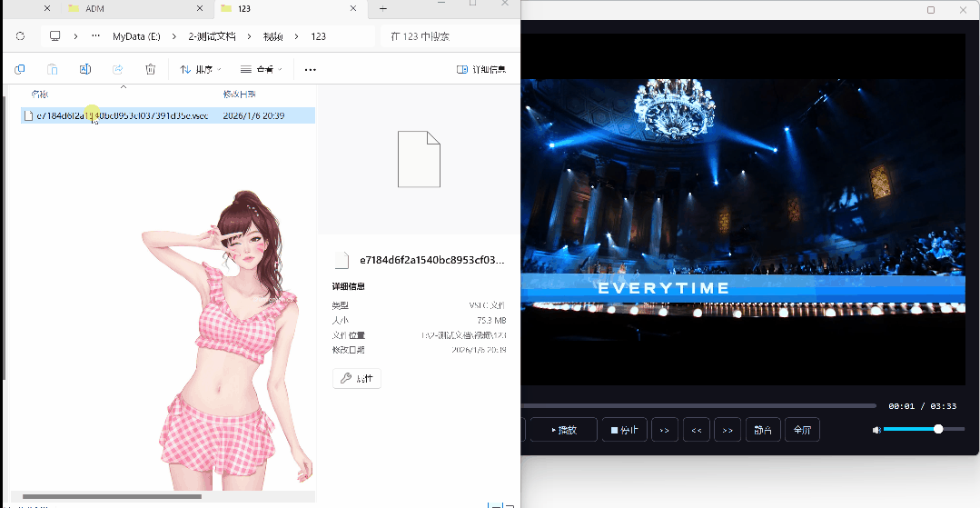Sort by the 名称 column header
Screen dimensions: 980x508
coord(39,94)
